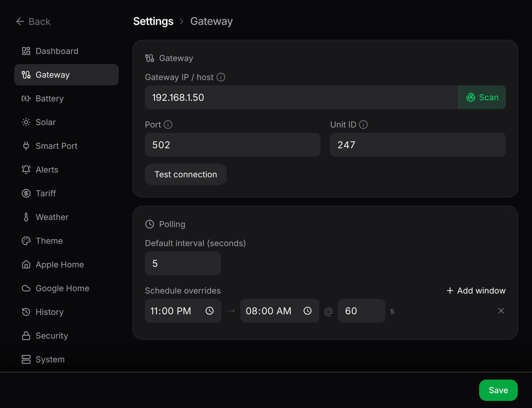532x408 pixels.
Task: Show info for Gateway IP / host
Action: 221,77
